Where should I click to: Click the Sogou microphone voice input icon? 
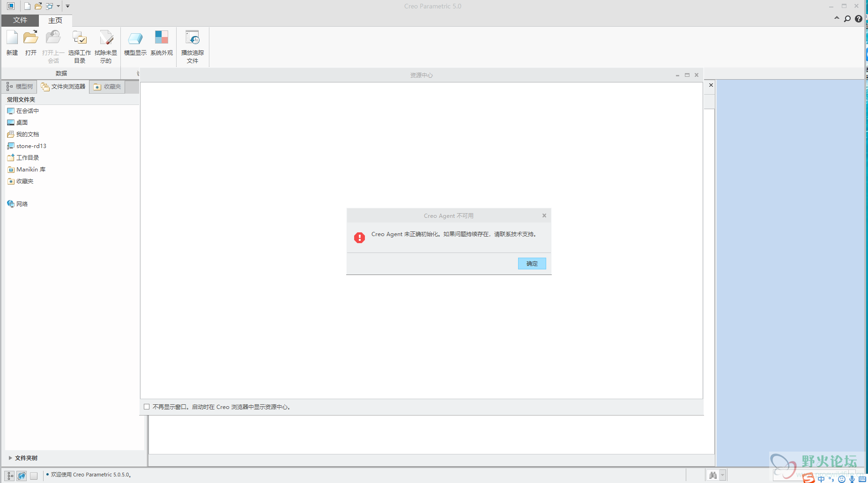[x=852, y=479]
